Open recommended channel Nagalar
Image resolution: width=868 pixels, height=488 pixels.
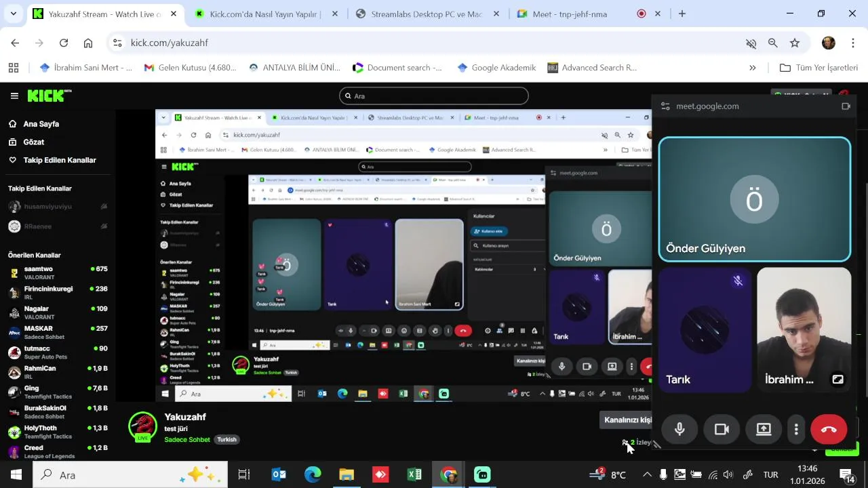tap(58, 312)
